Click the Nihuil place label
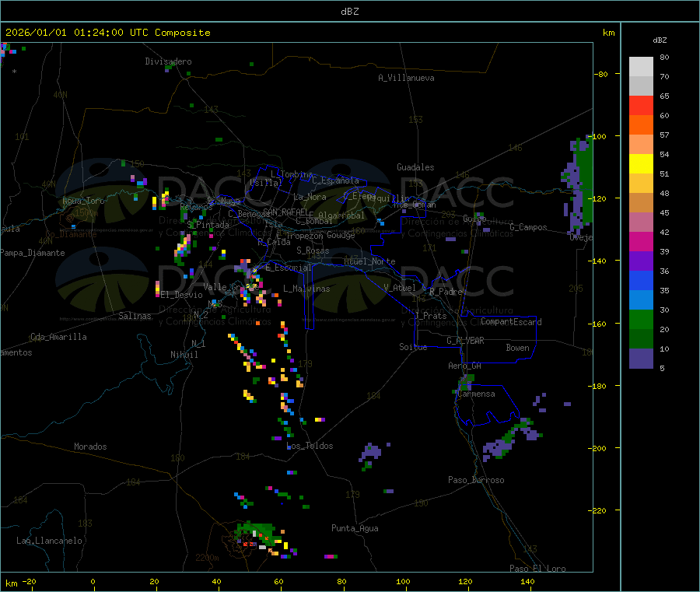The width and height of the screenshot is (700, 592). click(x=184, y=355)
